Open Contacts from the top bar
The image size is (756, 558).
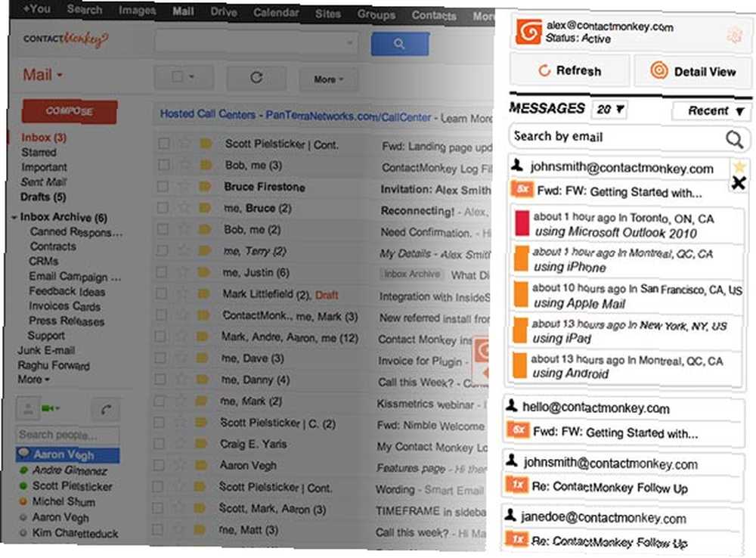click(434, 15)
